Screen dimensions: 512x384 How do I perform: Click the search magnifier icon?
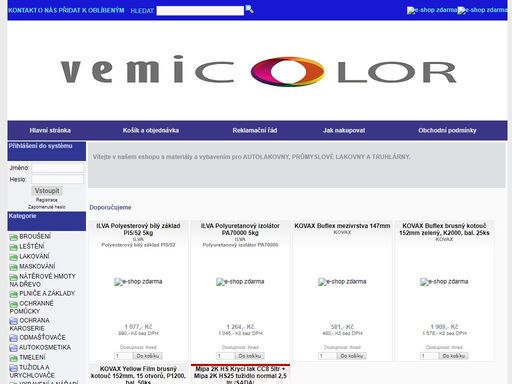point(249,9)
